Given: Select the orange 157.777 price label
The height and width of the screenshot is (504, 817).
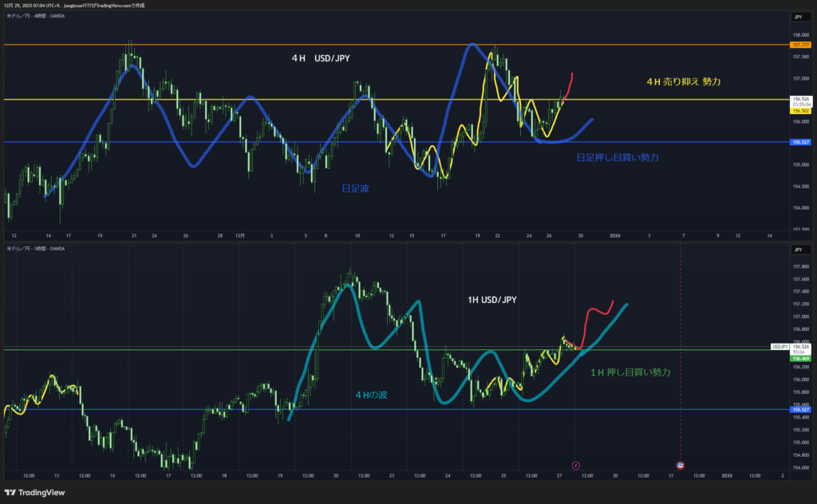Looking at the screenshot, I should 799,45.
